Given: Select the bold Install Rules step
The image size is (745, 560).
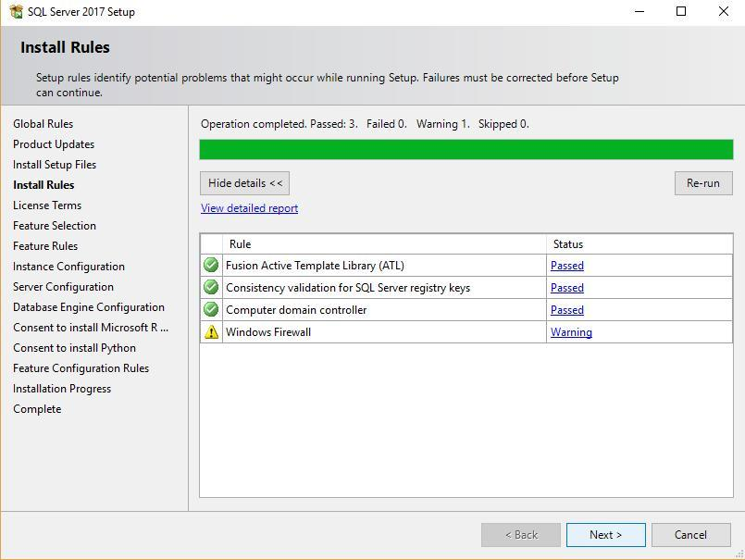Looking at the screenshot, I should click(43, 185).
